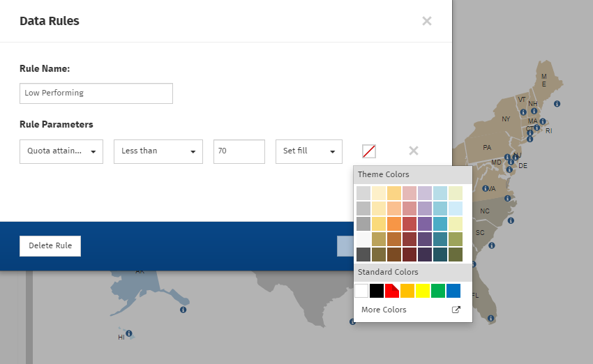Expand the Quota attainment field dropdown

coord(62,151)
